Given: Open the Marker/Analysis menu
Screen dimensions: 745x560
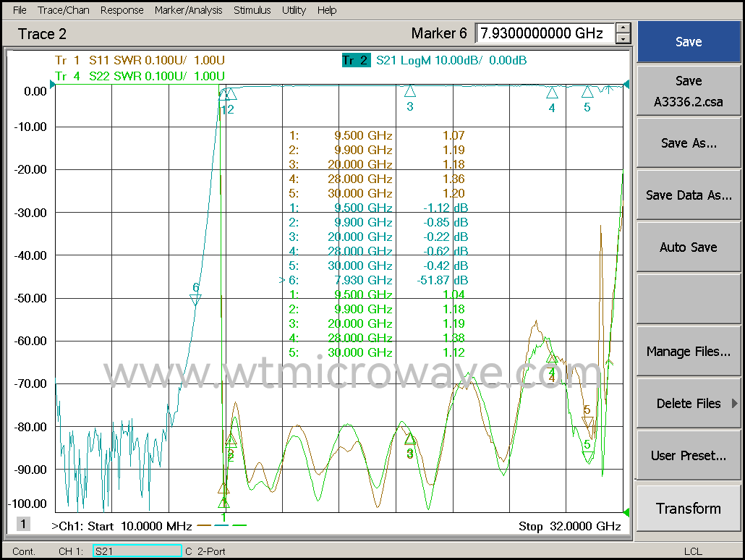Looking at the screenshot, I should pos(188,10).
